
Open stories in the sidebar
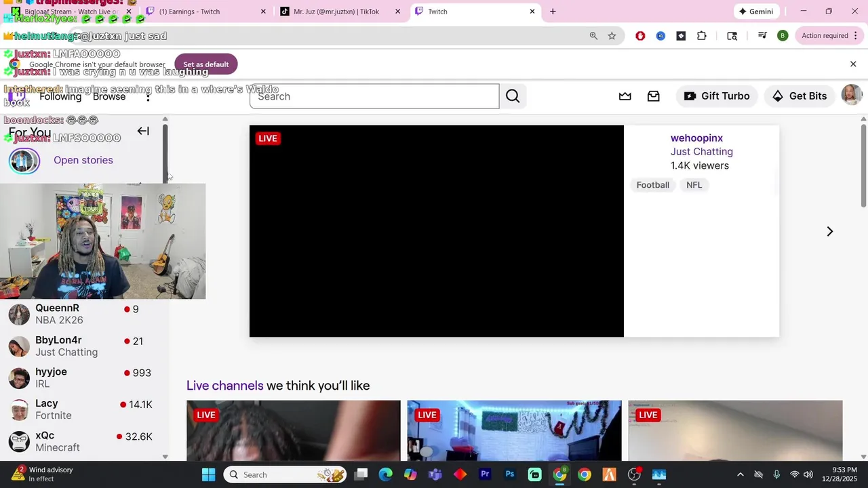(83, 160)
